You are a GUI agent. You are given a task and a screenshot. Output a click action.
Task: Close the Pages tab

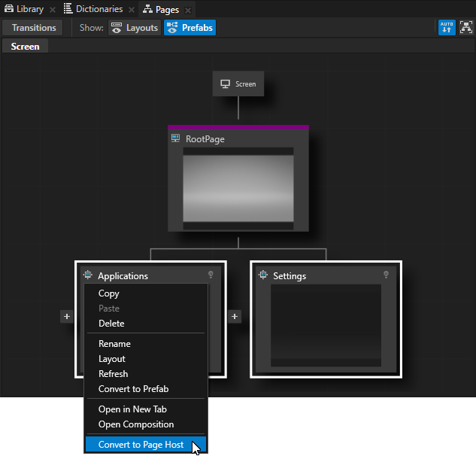pyautogui.click(x=188, y=10)
